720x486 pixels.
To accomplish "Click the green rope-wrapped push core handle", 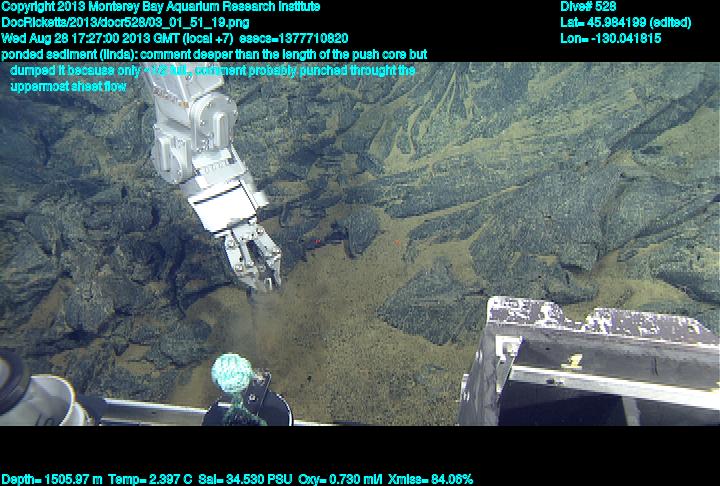I will coord(235,376).
